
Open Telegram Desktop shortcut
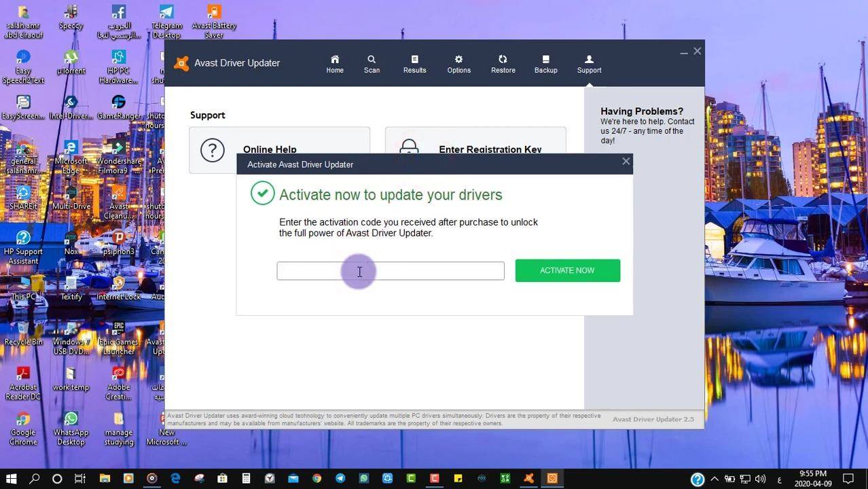point(166,22)
